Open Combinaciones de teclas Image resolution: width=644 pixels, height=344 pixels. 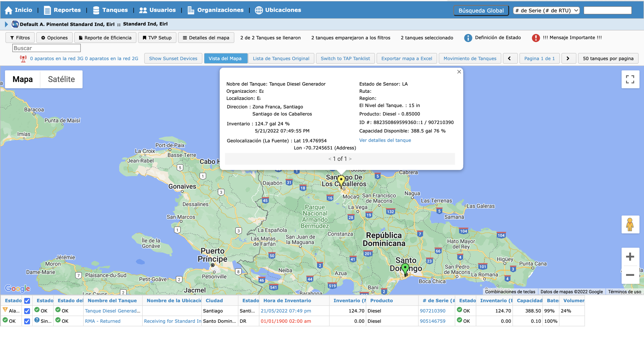510,292
